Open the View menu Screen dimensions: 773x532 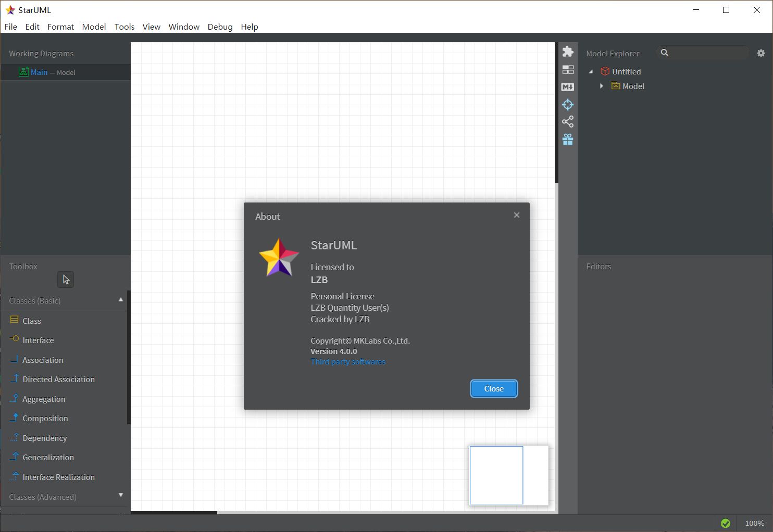coord(151,27)
